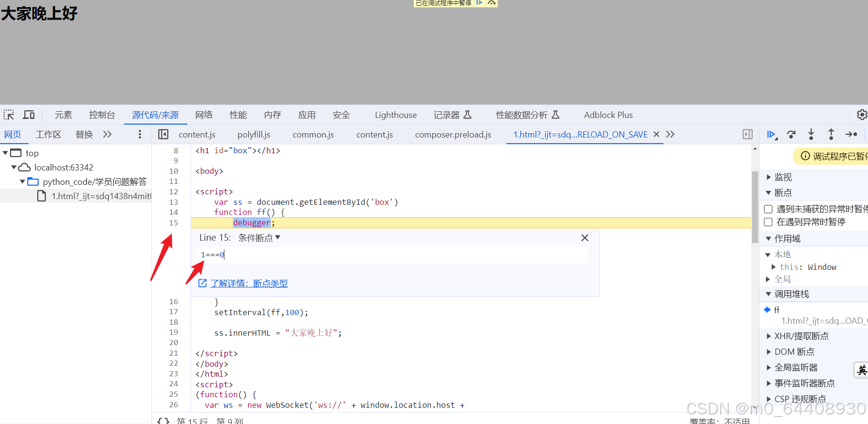Collapse the 断点 breakpoints section
Image resolution: width=868 pixels, height=424 pixels.
[769, 193]
